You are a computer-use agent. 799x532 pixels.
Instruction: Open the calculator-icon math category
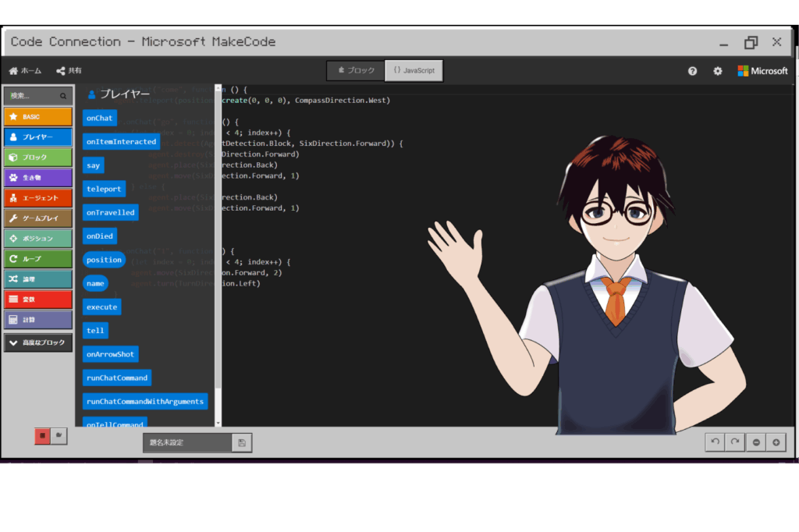point(38,320)
